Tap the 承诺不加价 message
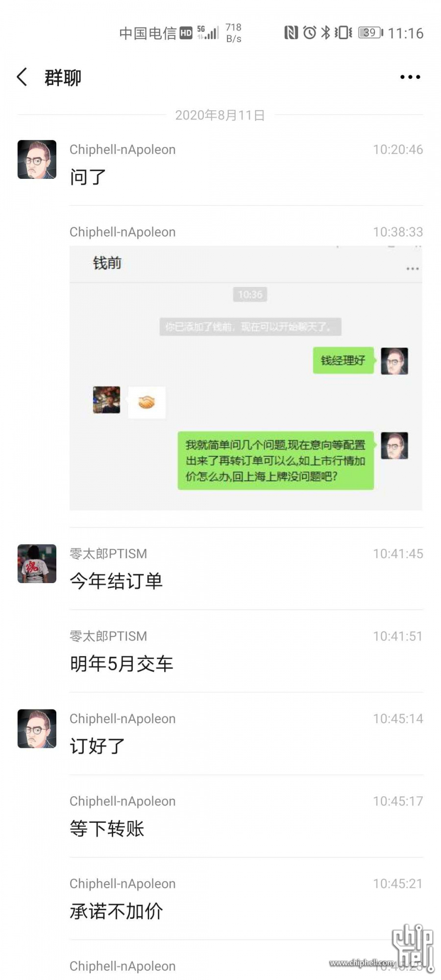 coord(116,911)
